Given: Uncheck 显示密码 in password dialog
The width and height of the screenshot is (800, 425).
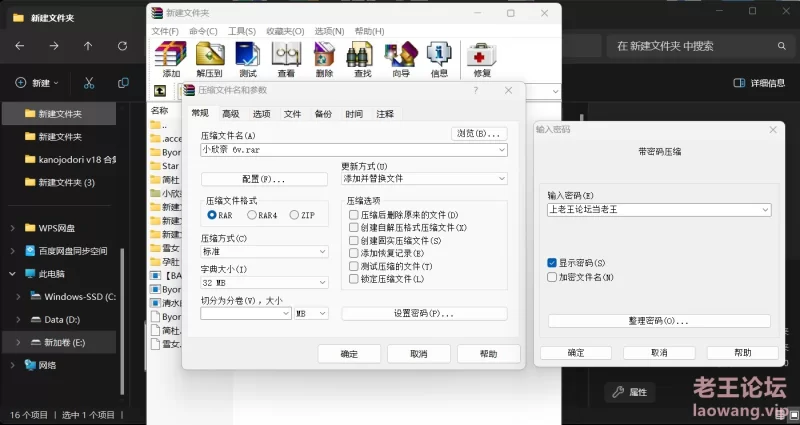Looking at the screenshot, I should click(552, 263).
